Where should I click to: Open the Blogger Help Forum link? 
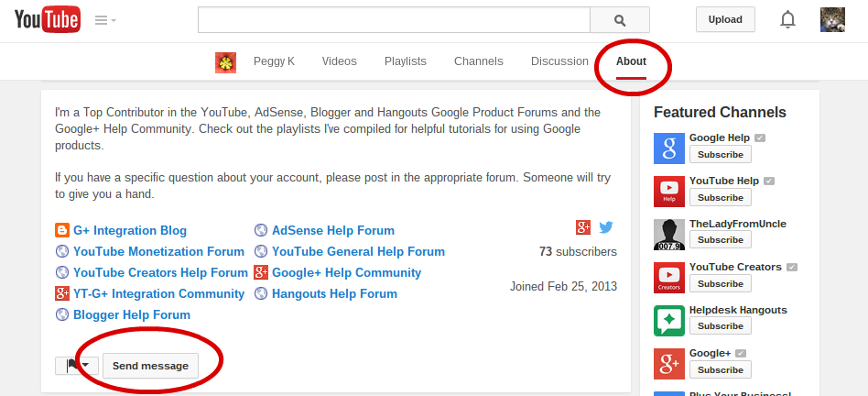(132, 314)
